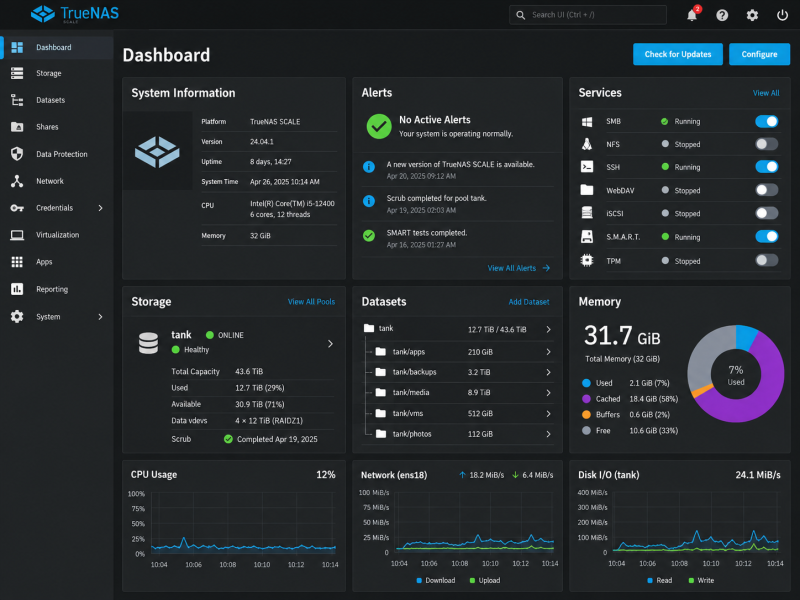The height and width of the screenshot is (600, 800).
Task: Focus the Search UI input field
Action: click(588, 15)
